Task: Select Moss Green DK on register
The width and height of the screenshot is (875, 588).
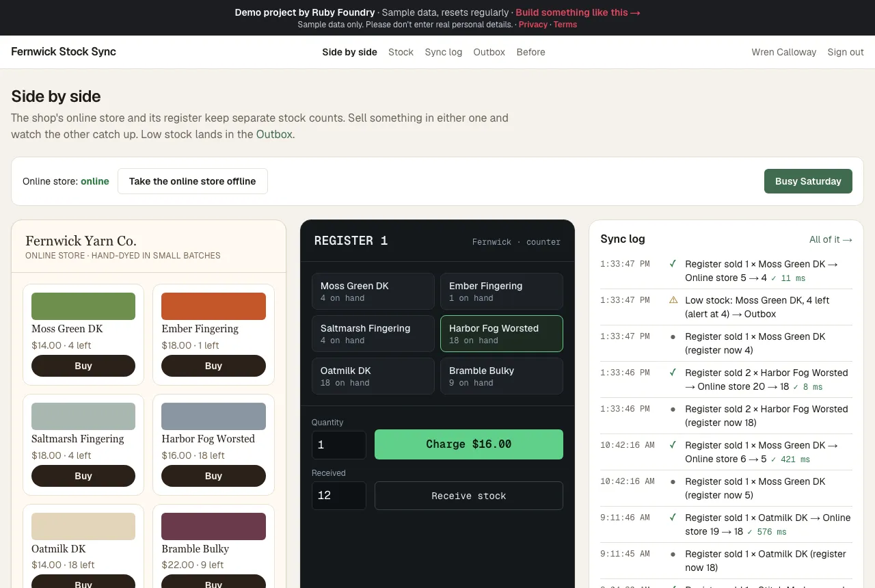Action: [373, 291]
